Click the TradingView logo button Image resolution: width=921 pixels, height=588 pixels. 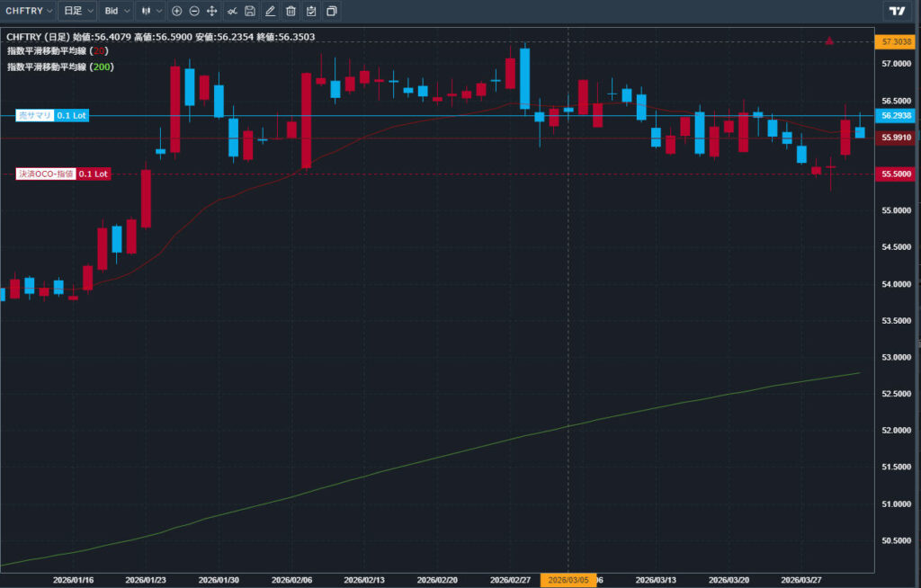[x=896, y=11]
